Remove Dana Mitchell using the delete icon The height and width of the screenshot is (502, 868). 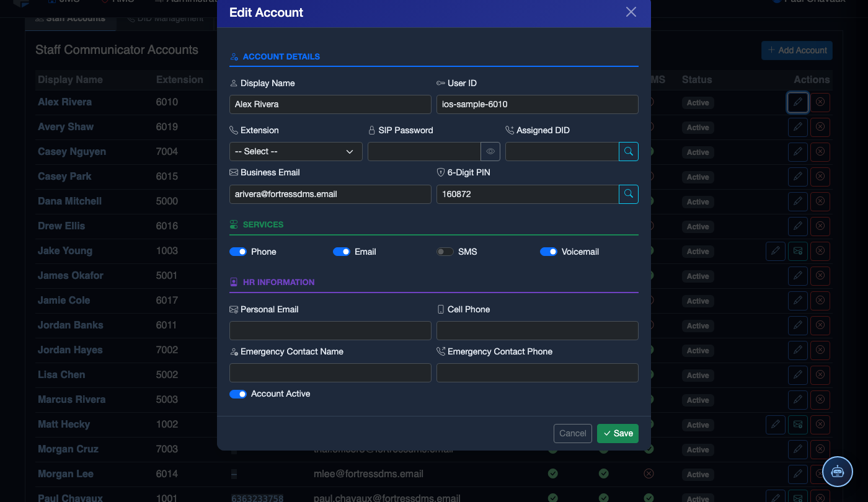click(820, 201)
